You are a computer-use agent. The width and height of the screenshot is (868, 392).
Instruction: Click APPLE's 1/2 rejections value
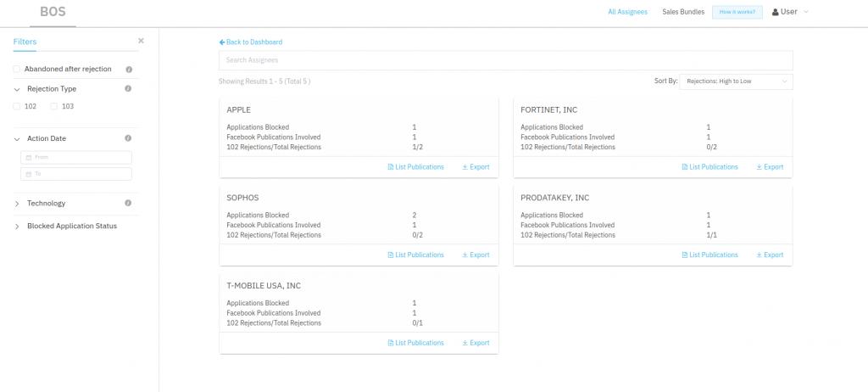point(418,148)
